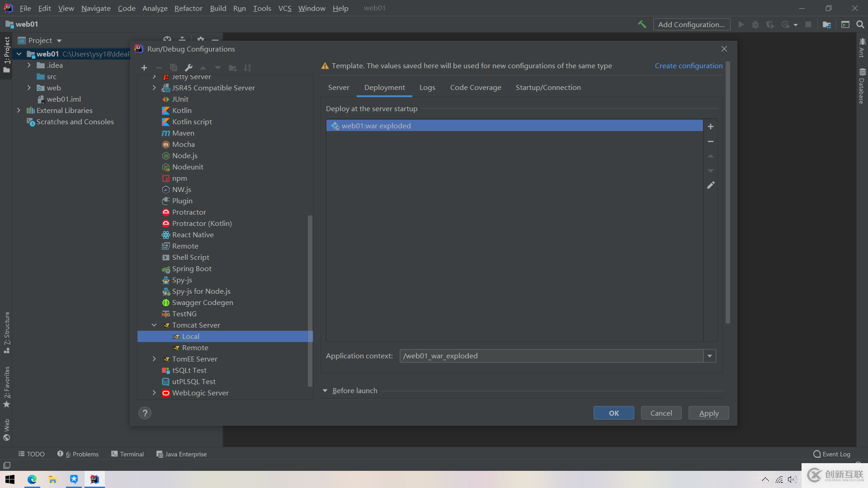Open the Event Log
This screenshot has height=488, width=868.
point(832,454)
